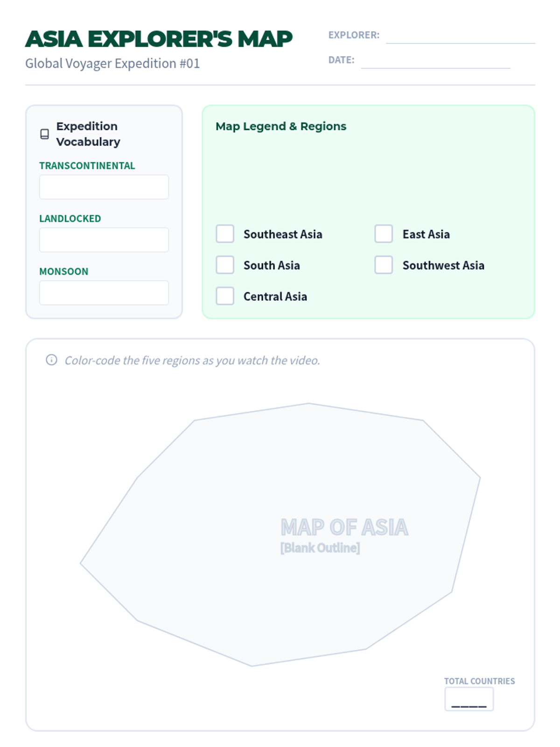
Task: Click the Transcontinental definition field
Action: point(104,187)
